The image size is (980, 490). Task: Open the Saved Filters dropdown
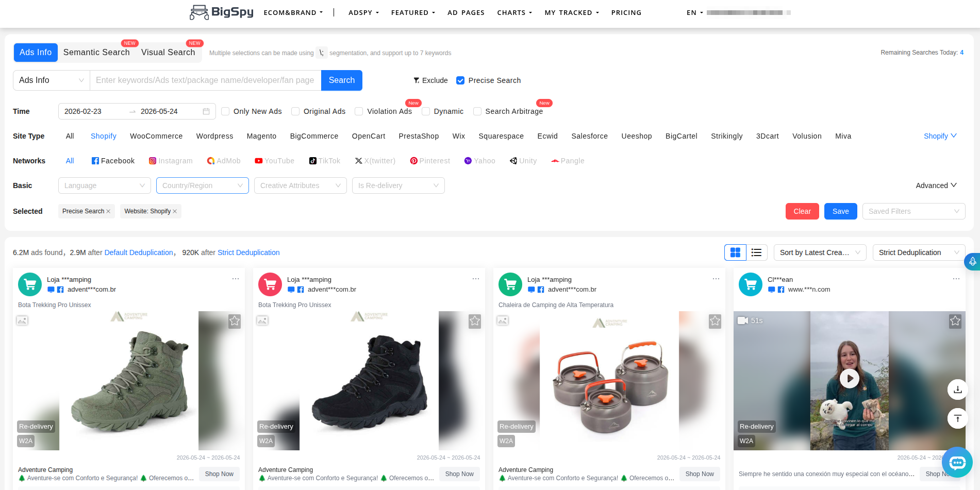pos(914,211)
